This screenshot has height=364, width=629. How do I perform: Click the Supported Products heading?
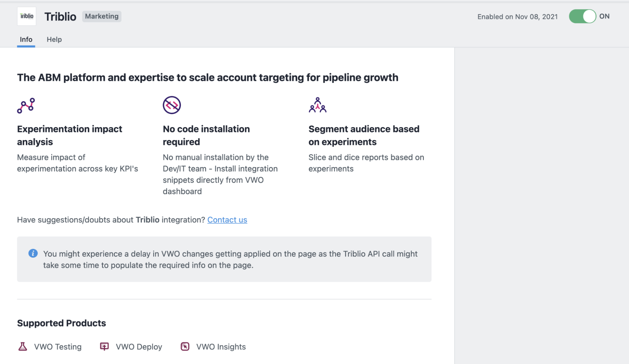62,323
